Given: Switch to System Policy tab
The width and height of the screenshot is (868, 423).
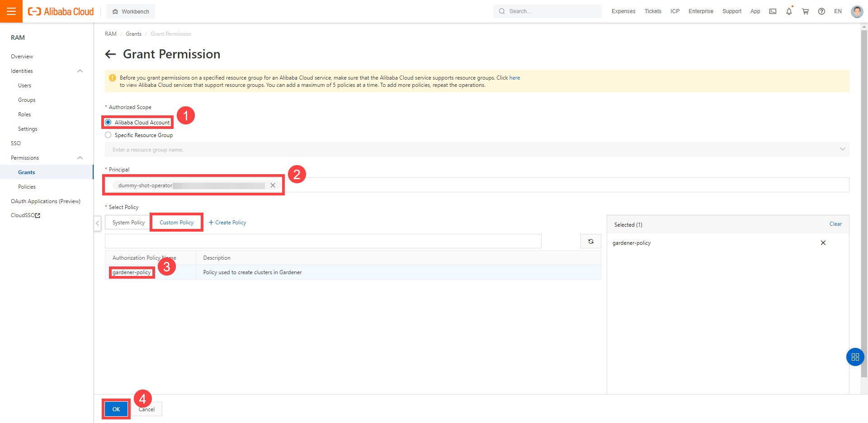Looking at the screenshot, I should (128, 223).
